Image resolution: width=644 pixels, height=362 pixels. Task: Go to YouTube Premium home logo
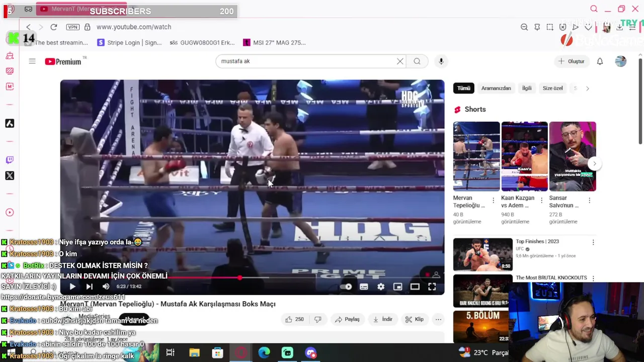[63, 61]
